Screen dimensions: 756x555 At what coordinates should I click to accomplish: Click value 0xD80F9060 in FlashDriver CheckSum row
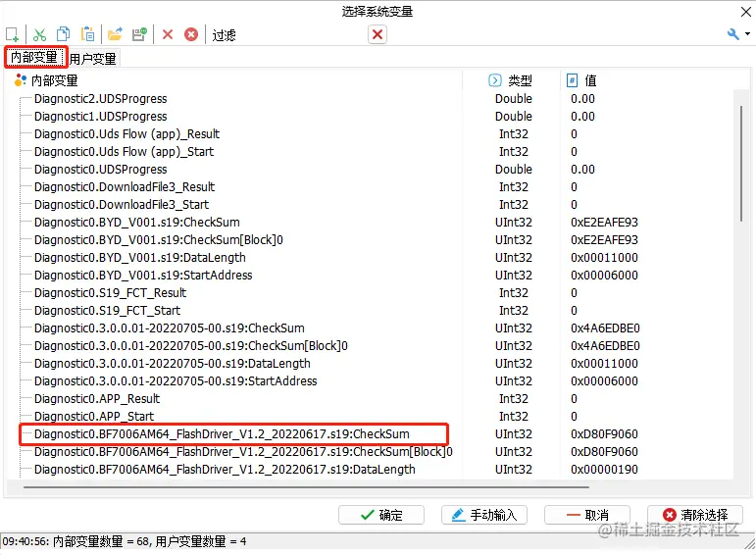tap(604, 434)
